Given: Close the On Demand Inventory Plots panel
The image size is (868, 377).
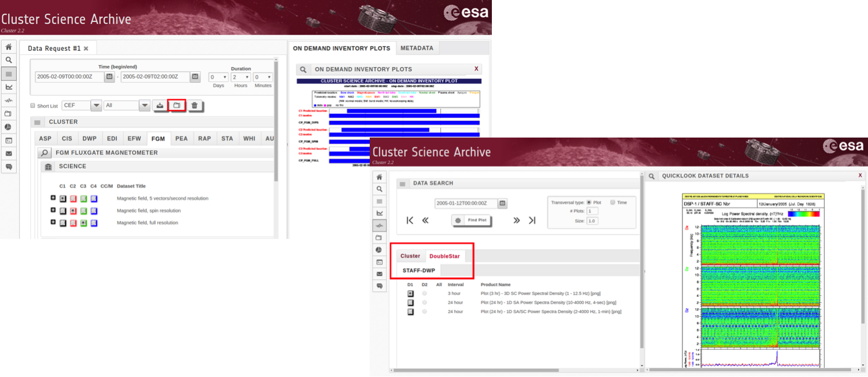Looking at the screenshot, I should pyautogui.click(x=476, y=69).
